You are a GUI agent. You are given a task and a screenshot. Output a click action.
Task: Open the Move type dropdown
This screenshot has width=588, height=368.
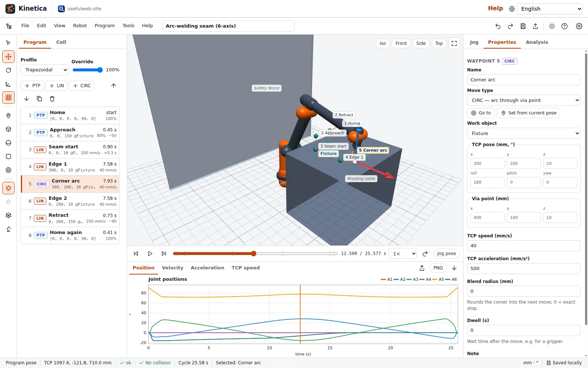pos(524,100)
